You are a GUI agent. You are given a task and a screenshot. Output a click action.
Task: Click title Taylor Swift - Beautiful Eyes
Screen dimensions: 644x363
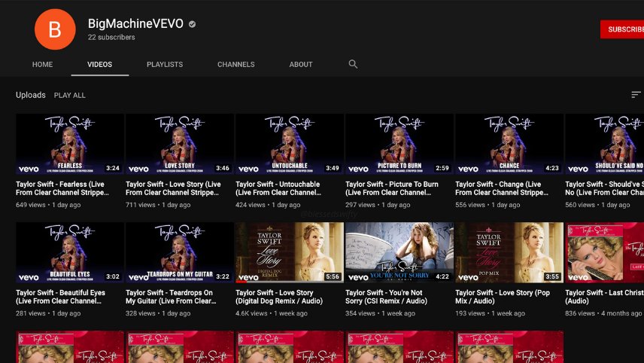tap(60, 297)
